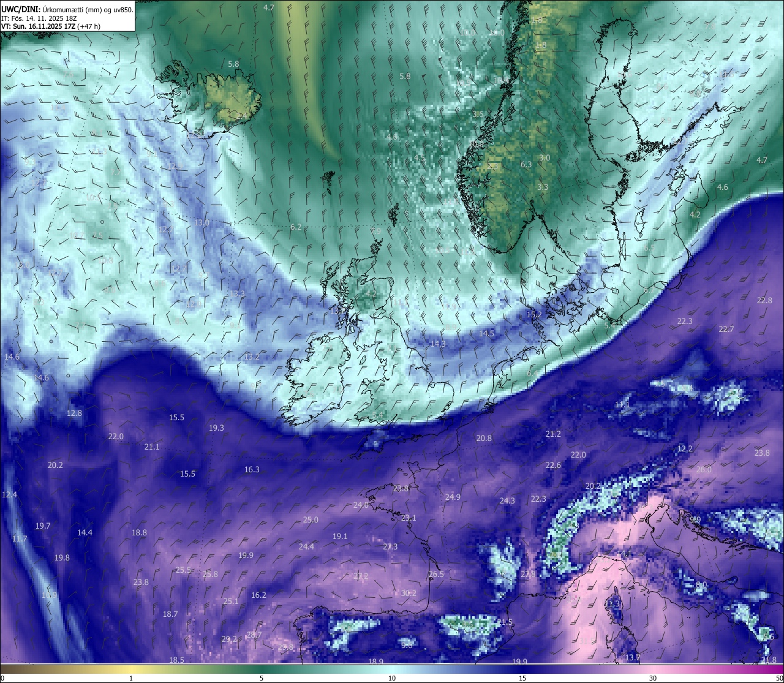Click the map value 25.1 on the map

pos(231,601)
